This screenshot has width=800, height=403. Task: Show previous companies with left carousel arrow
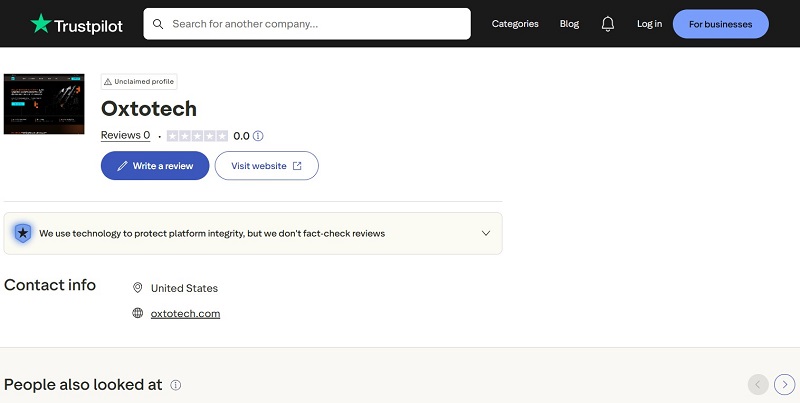tap(758, 384)
